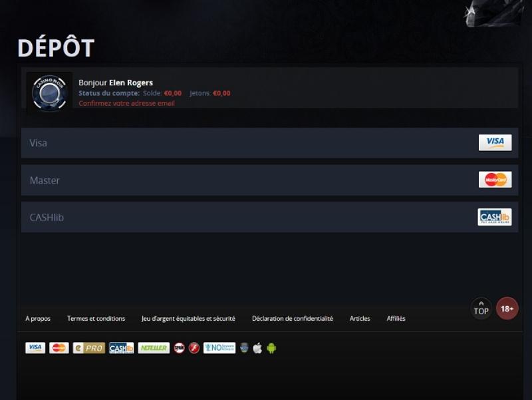Screen dimensions: 532x400
Task: Click the footer Visa payment icon
Action: coord(35,348)
